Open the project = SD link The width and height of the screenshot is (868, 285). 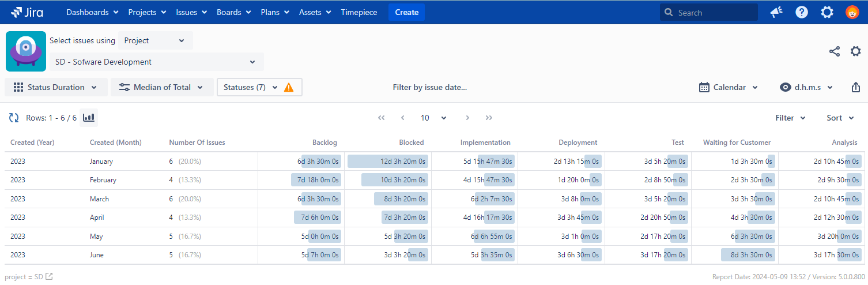(29, 277)
